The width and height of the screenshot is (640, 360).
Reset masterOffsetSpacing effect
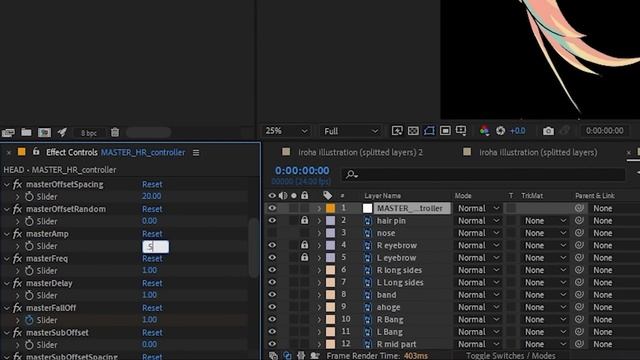[x=152, y=184]
